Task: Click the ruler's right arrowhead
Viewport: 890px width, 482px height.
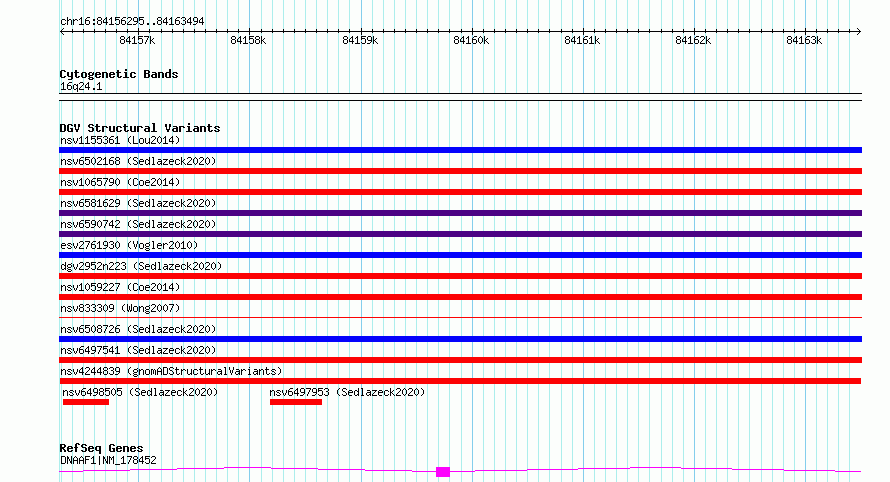Action: 859,32
